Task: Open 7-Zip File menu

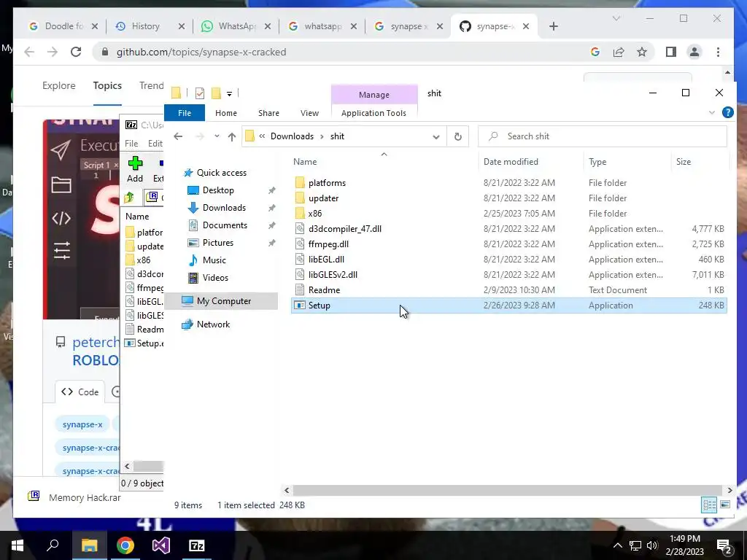Action: 131,144
